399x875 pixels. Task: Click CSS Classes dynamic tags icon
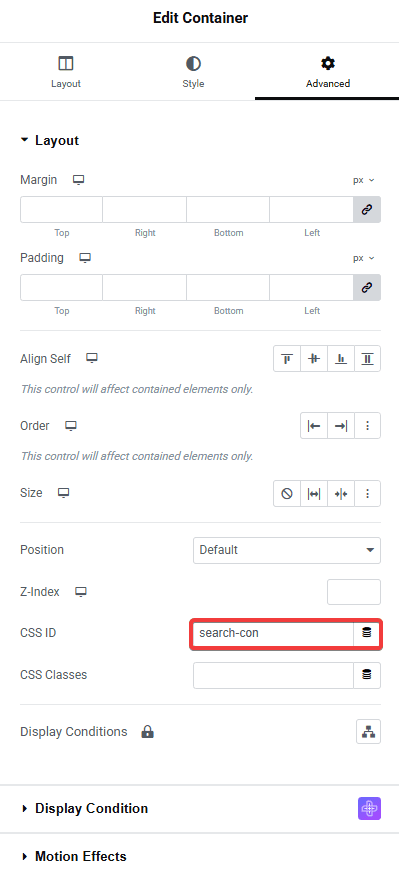coord(367,675)
